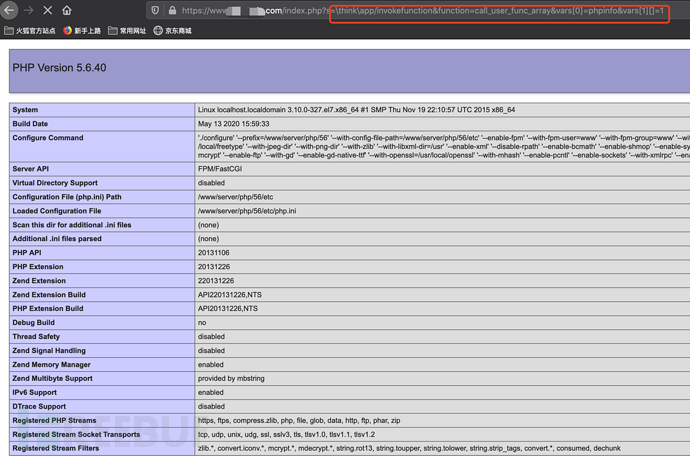This screenshot has width=690, height=456.
Task: Open the 火狐官方站点 bookmark folder
Action: click(x=30, y=31)
